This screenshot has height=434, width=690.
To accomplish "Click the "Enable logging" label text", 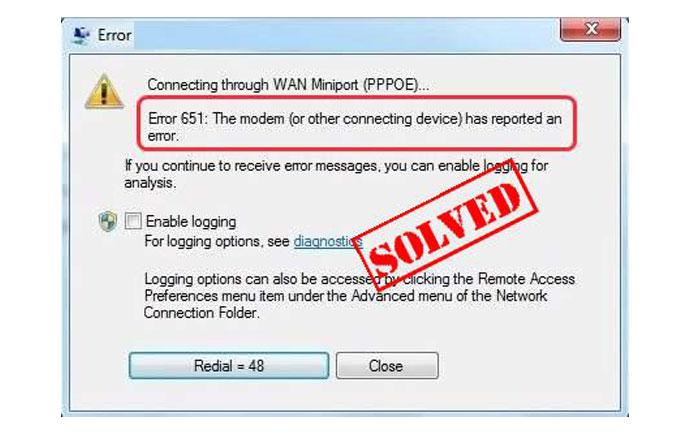I will point(191,221).
